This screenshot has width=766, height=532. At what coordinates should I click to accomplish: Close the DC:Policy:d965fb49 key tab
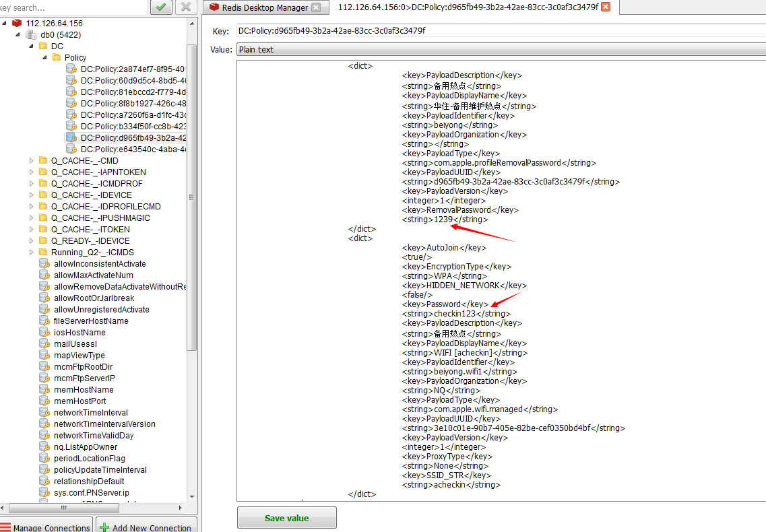point(606,7)
